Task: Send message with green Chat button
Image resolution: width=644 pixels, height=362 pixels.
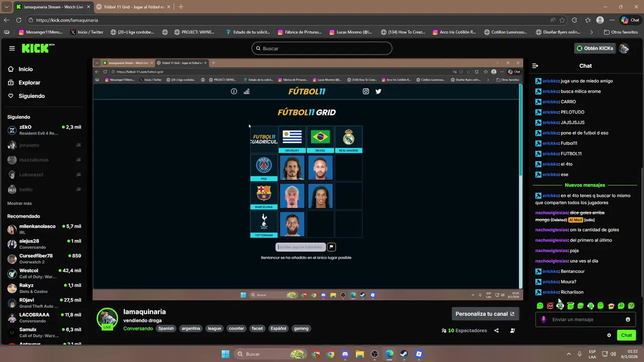Action: [x=626, y=335]
